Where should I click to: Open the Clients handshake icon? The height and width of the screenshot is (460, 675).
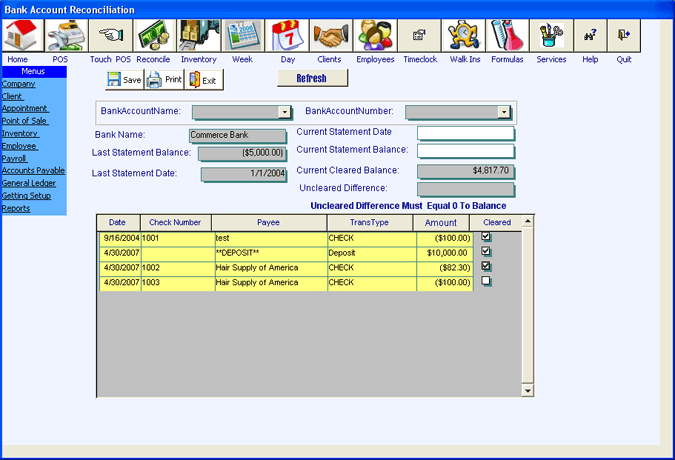coord(331,36)
